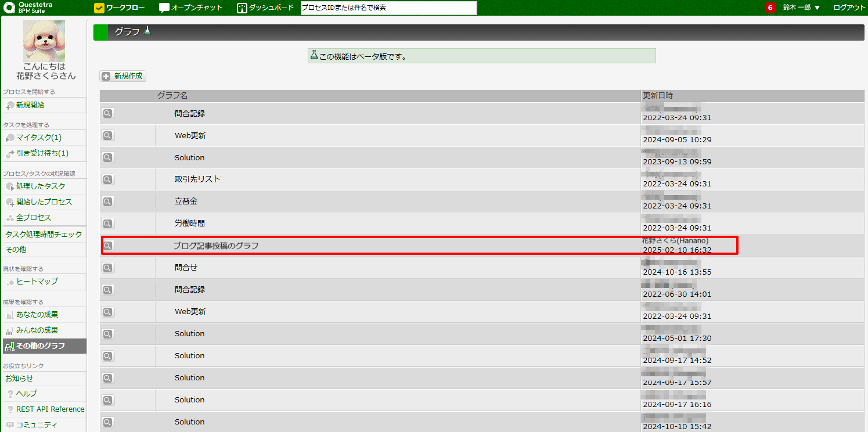The width and height of the screenshot is (868, 432).
Task: Select マイタスク(1) in the sidebar
Action: [38, 138]
